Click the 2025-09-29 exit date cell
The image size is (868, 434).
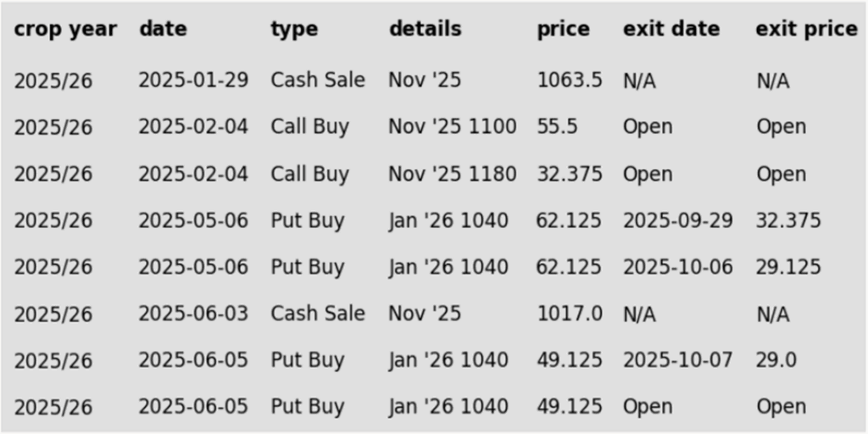677,220
